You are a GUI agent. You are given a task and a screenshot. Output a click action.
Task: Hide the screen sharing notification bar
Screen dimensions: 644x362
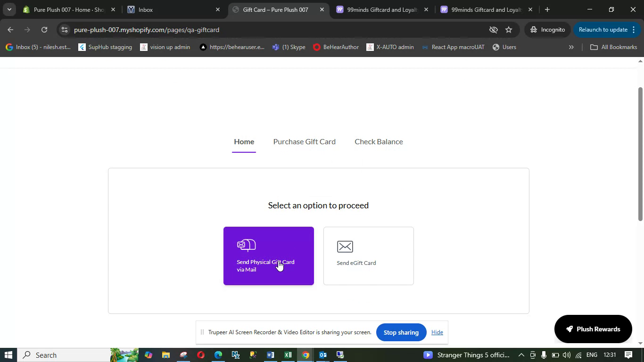click(437, 332)
